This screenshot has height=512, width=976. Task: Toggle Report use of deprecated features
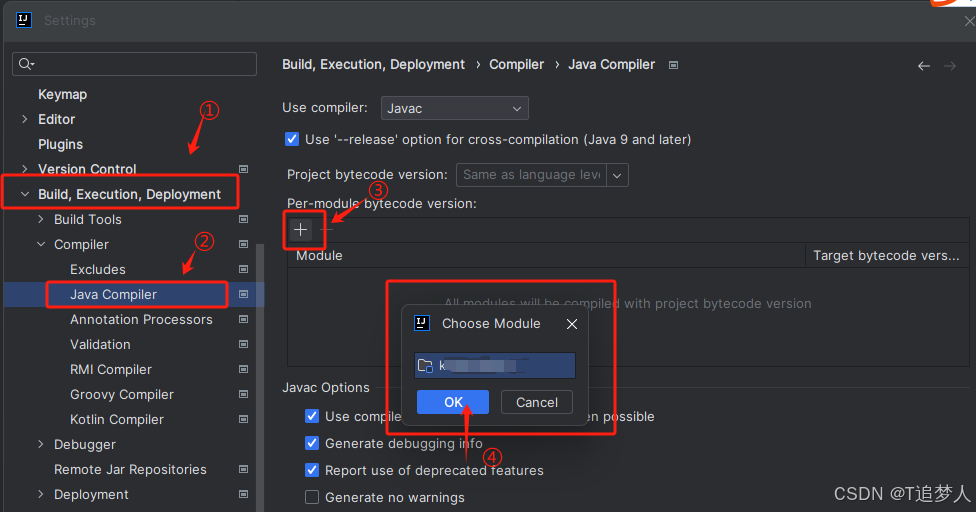tap(312, 470)
